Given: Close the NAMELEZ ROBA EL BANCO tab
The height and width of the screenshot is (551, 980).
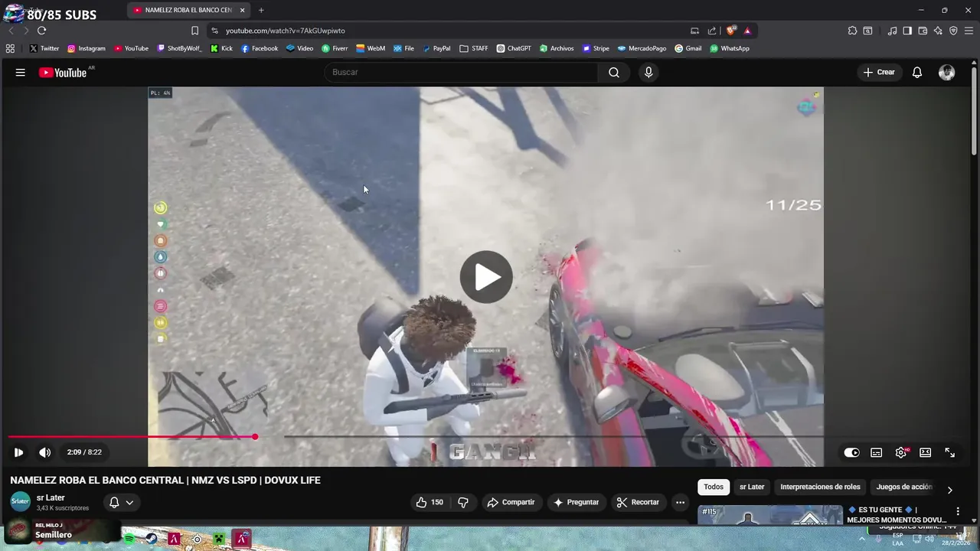Looking at the screenshot, I should 243,10.
